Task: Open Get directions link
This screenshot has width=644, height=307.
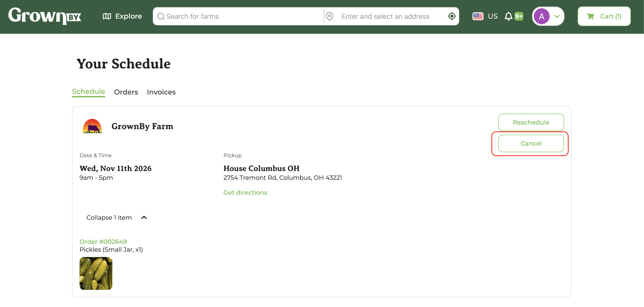Action: pos(245,192)
